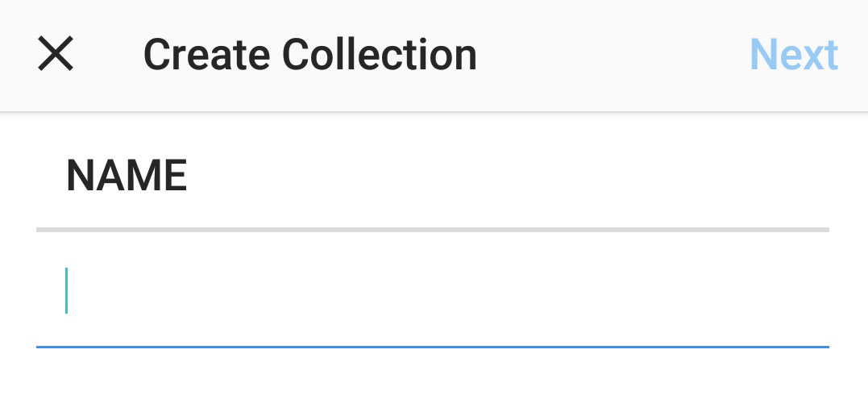Dismiss collection creation via the X icon
The image size is (868, 408).
(56, 54)
